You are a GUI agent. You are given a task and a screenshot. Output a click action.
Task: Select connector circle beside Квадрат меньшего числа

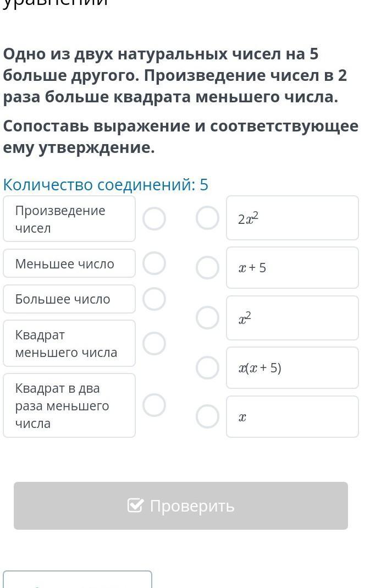coord(154,343)
